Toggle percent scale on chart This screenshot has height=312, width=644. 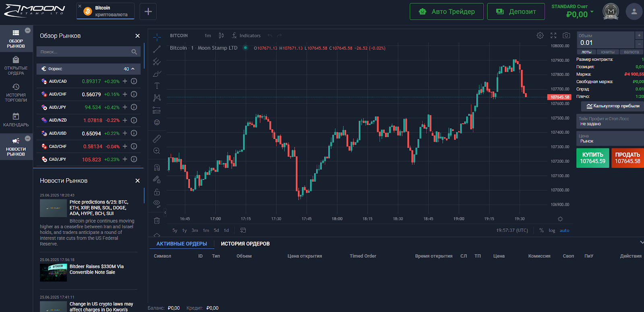(541, 230)
